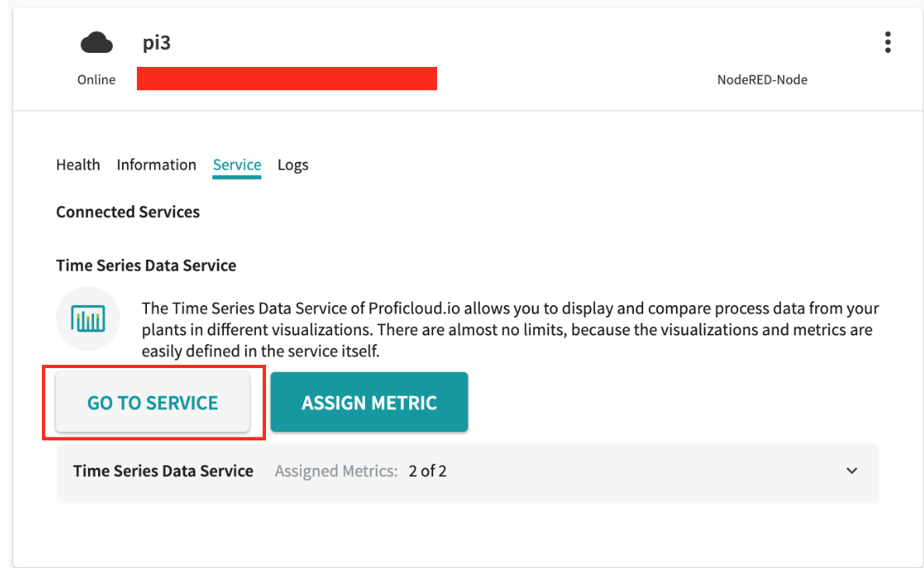
Task: Click the Time Series chart icon
Action: [88, 319]
